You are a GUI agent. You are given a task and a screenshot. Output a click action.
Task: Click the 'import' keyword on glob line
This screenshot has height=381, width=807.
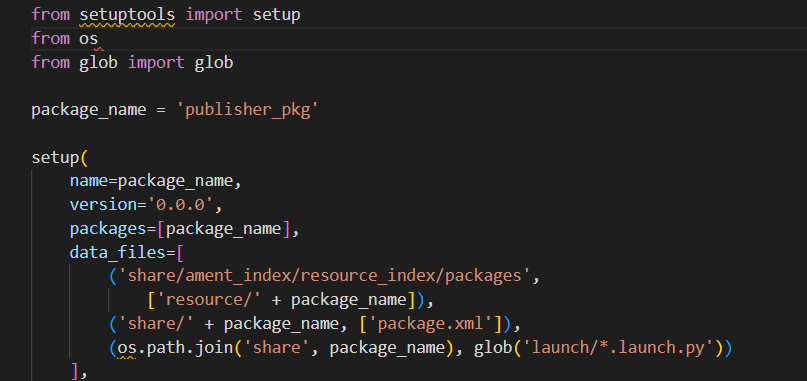[x=156, y=63]
